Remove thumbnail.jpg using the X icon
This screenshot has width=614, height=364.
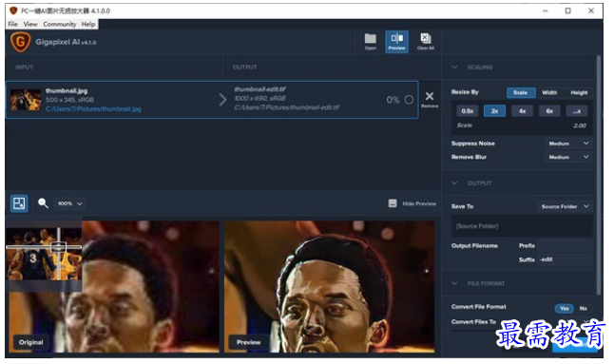tap(430, 96)
